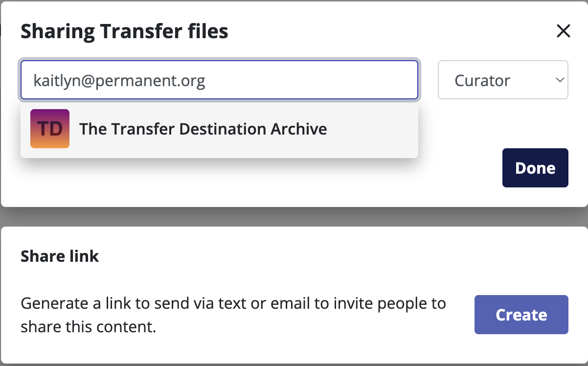This screenshot has height=366, width=588.
Task: Click the TD archive avatar icon
Action: point(50,129)
